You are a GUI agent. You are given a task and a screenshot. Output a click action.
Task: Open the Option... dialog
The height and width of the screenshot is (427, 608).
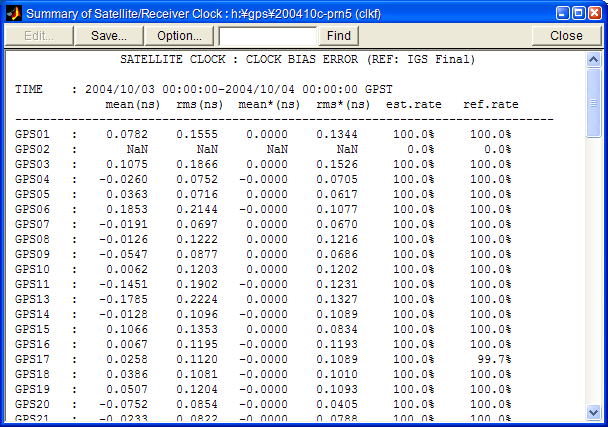tap(180, 35)
